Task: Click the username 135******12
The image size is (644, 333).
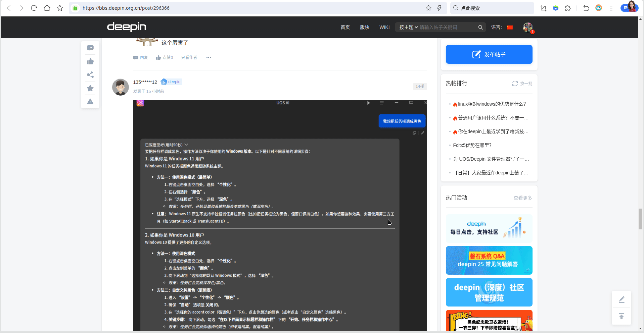Action: point(145,82)
